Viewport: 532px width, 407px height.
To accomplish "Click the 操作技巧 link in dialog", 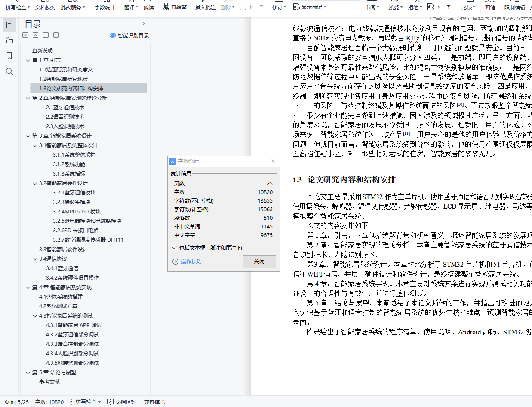I will click(187, 262).
